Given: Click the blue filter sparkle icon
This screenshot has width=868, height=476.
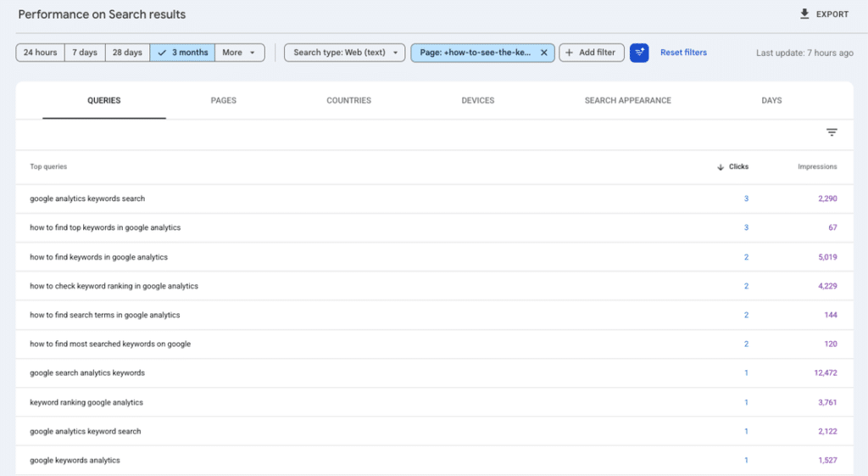Looking at the screenshot, I should click(x=639, y=53).
